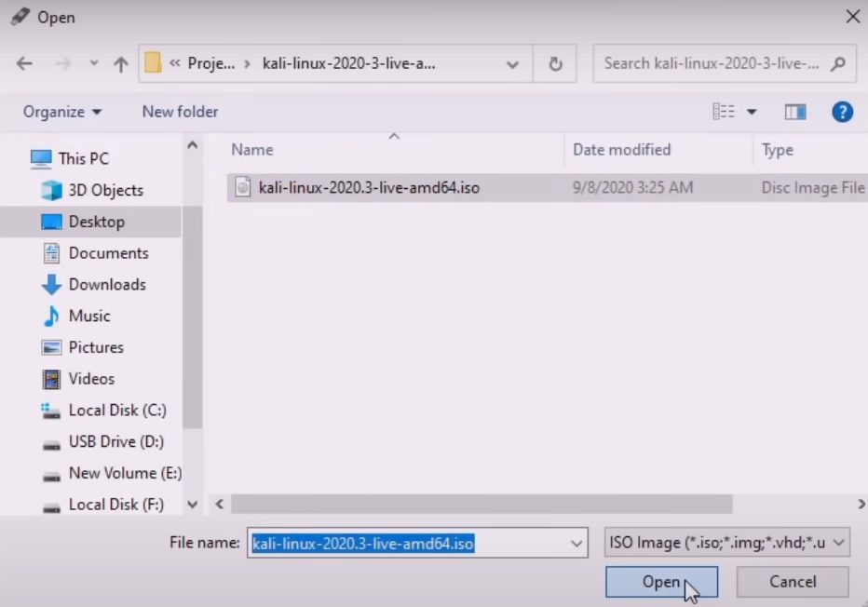Toggle the preview pane

point(795,113)
